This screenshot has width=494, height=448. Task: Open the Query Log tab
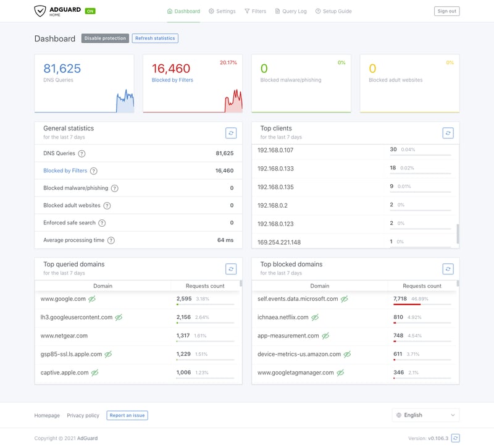pyautogui.click(x=290, y=11)
